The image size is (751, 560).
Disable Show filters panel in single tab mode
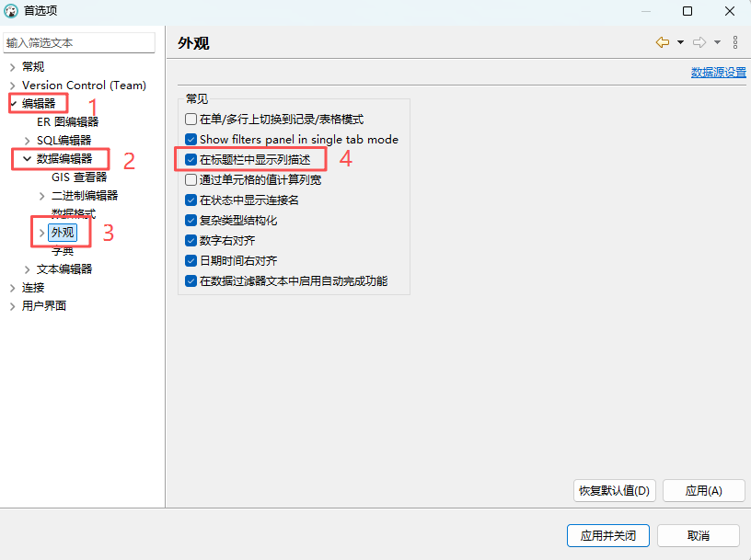point(191,140)
